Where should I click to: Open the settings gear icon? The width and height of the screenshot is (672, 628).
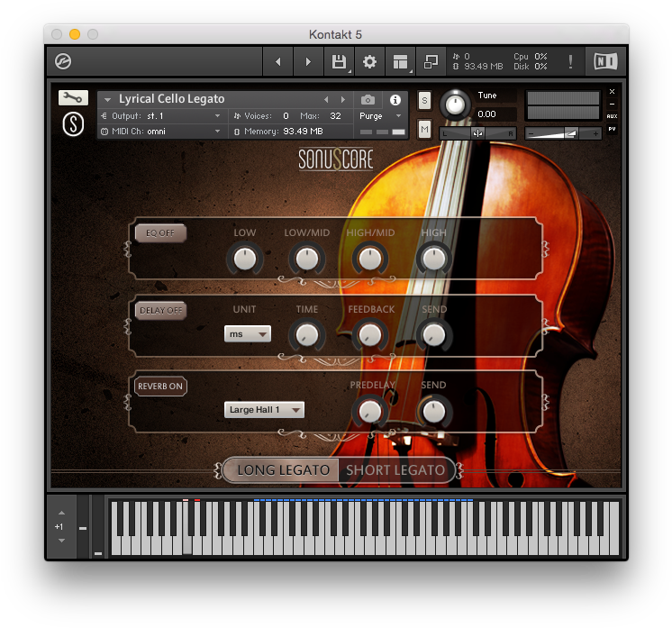369,61
